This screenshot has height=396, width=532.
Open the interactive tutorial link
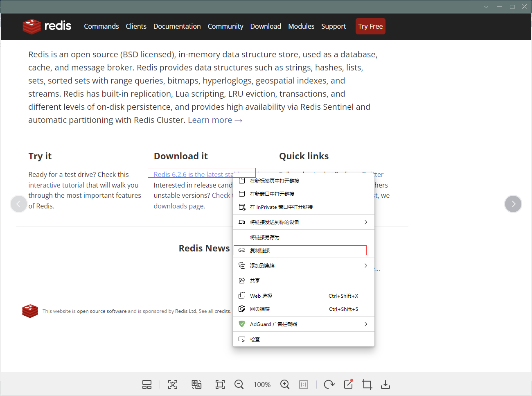click(56, 185)
